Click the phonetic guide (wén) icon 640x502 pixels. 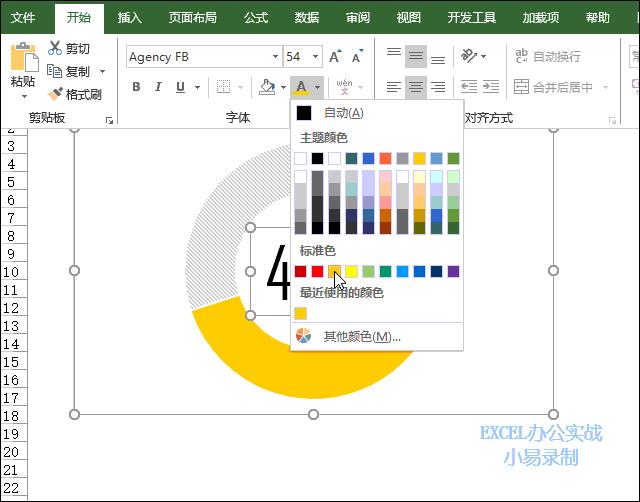click(344, 87)
